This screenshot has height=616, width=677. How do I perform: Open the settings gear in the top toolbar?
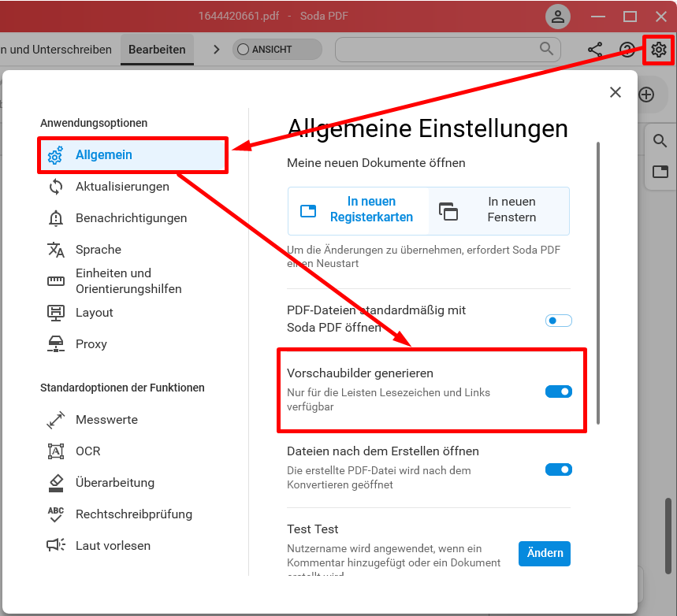658,50
